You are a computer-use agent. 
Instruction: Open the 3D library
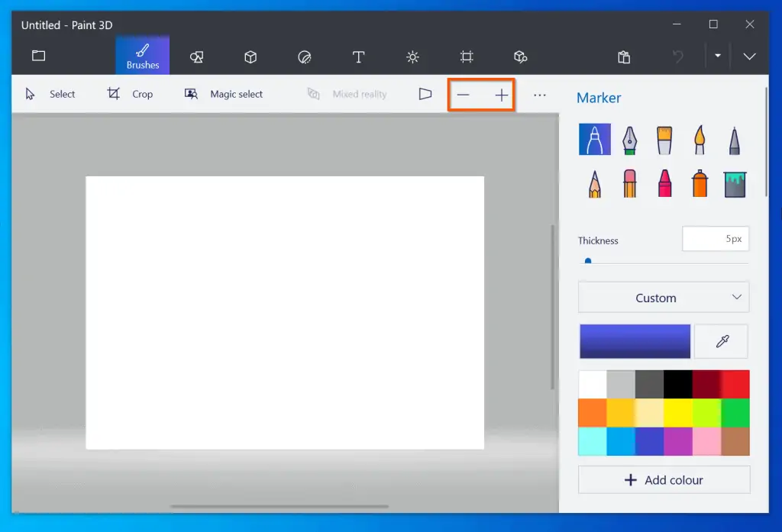coord(520,56)
